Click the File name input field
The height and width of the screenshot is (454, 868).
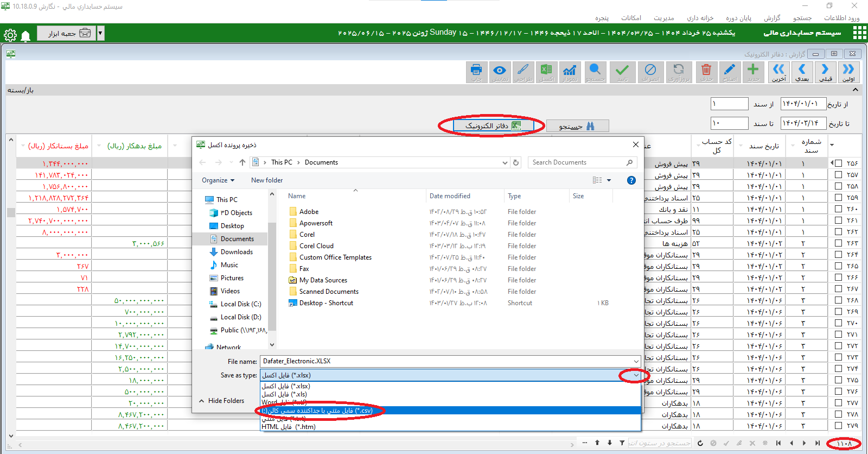(446, 362)
